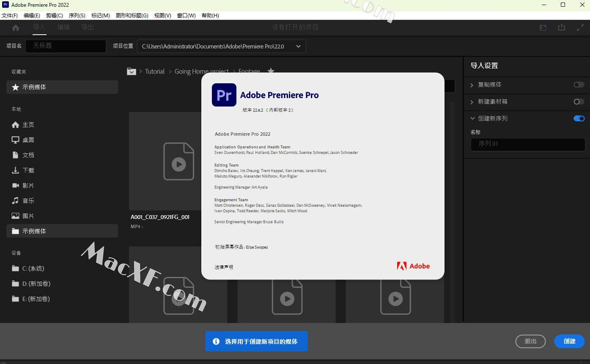
Task: Click the 选择用于创建新项目的媒体 info banner
Action: 256,341
